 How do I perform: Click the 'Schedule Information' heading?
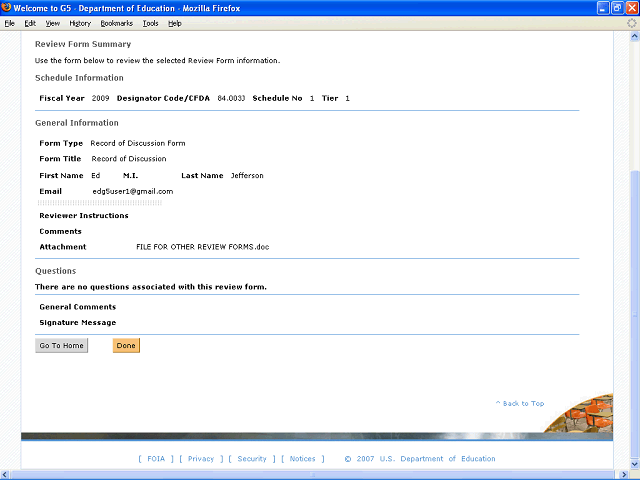point(79,78)
